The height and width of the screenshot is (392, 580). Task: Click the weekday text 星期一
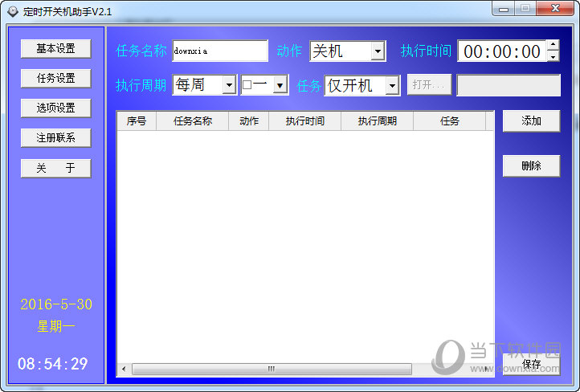56,327
